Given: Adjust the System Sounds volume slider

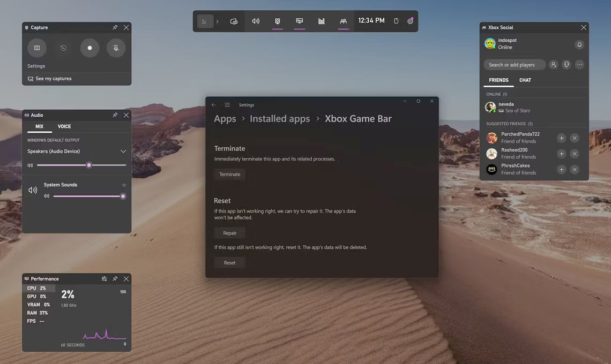Looking at the screenshot, I should coord(89,196).
